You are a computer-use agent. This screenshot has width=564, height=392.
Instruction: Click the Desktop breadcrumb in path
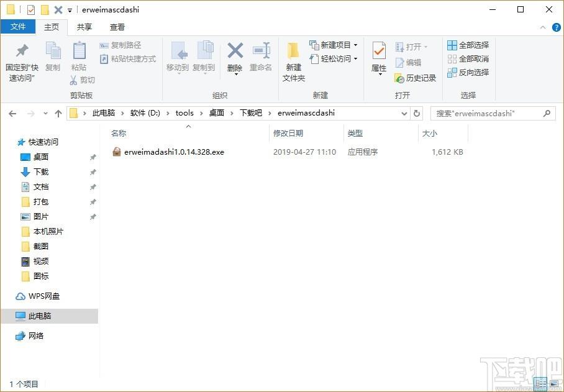pyautogui.click(x=217, y=113)
